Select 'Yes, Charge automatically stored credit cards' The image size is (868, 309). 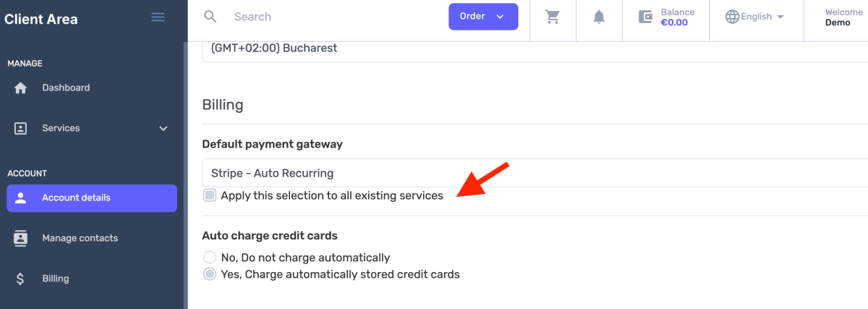pos(210,274)
